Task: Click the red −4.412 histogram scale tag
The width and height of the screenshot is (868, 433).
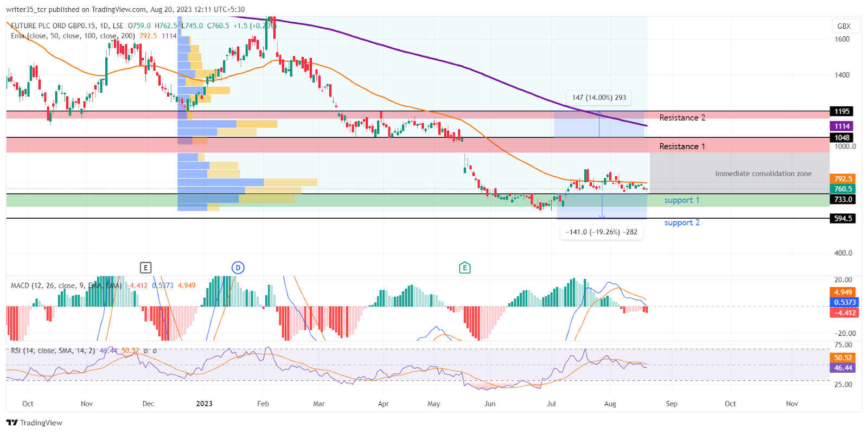Action: [x=844, y=313]
